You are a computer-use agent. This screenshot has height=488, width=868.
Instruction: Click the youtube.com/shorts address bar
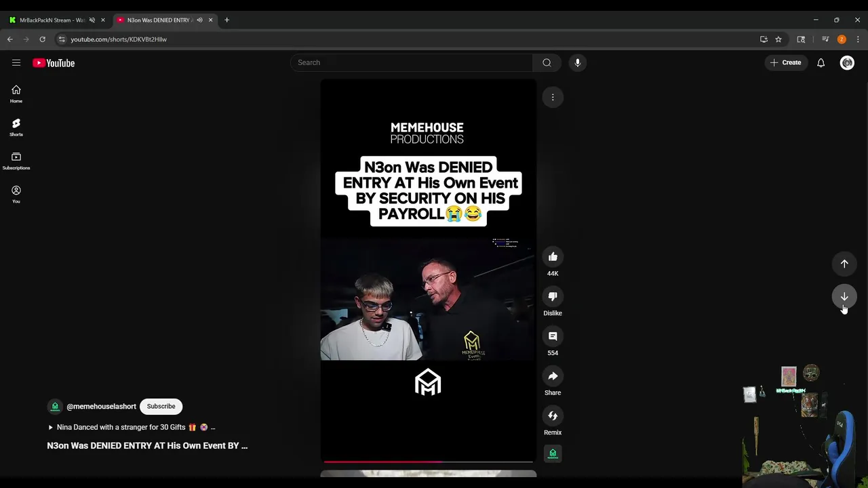407,39
